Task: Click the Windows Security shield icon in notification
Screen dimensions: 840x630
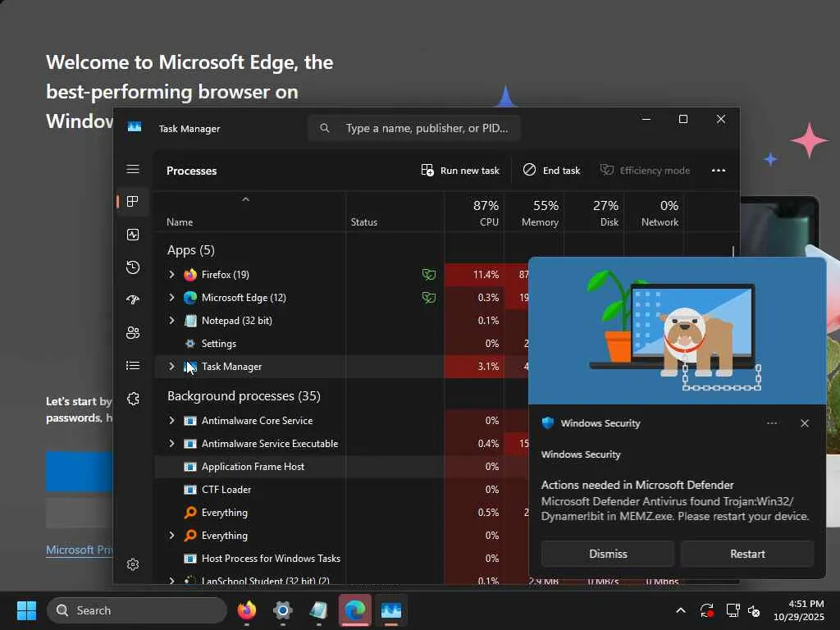Action: pyautogui.click(x=547, y=423)
